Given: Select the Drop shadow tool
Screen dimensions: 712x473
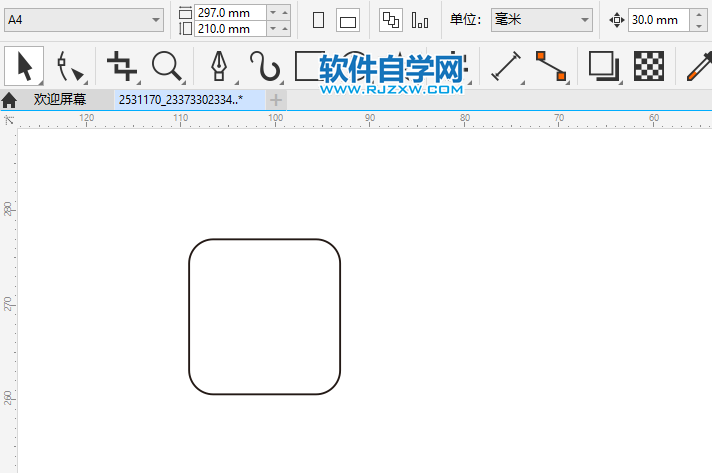Looking at the screenshot, I should click(603, 66).
